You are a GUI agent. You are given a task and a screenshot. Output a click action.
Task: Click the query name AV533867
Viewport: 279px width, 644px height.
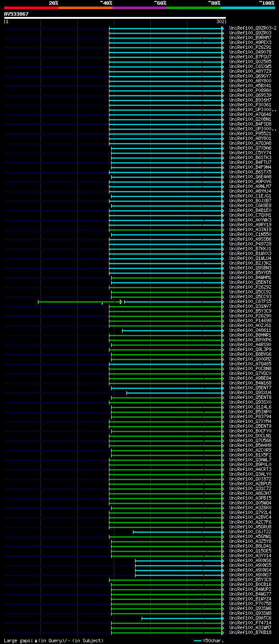click(x=17, y=14)
